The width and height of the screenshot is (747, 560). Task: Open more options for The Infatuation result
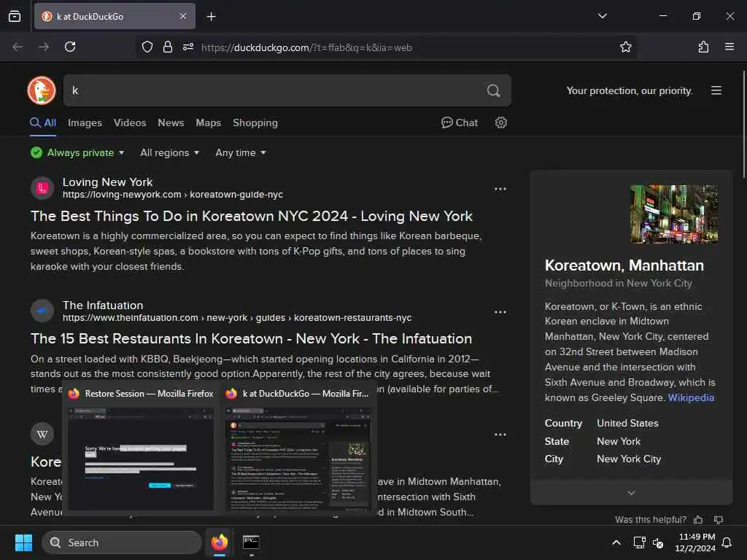pos(500,312)
